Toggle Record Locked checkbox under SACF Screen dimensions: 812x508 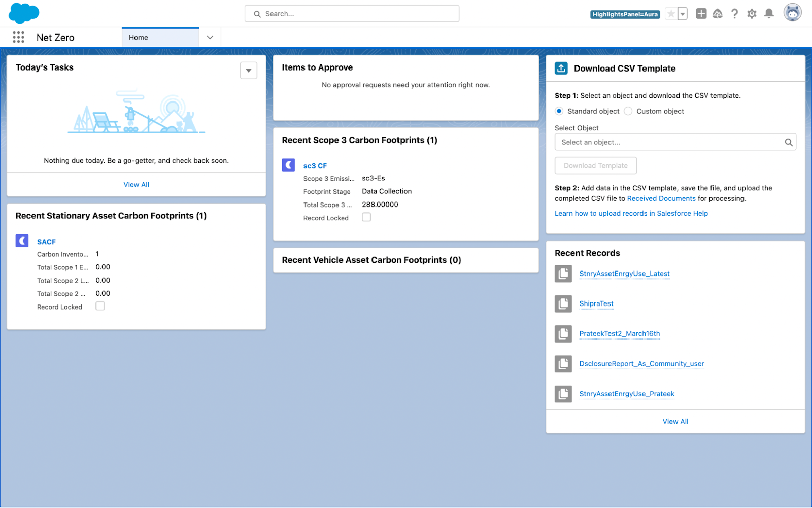(100, 306)
